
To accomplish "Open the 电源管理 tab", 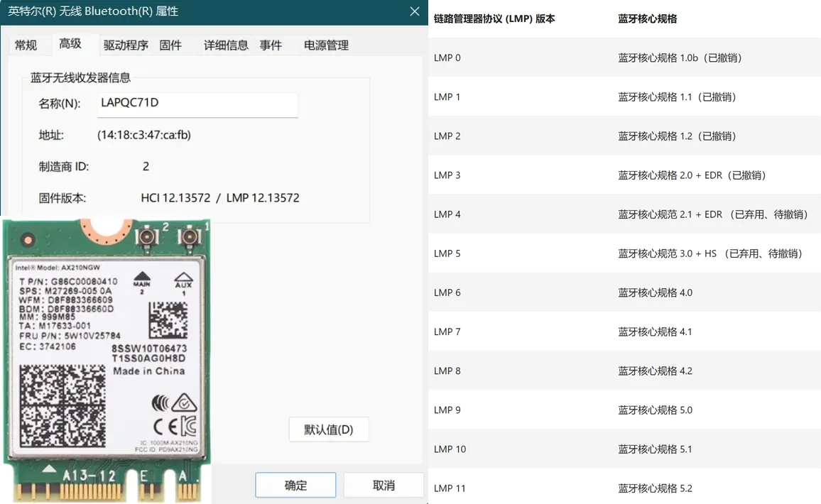I will click(x=326, y=45).
